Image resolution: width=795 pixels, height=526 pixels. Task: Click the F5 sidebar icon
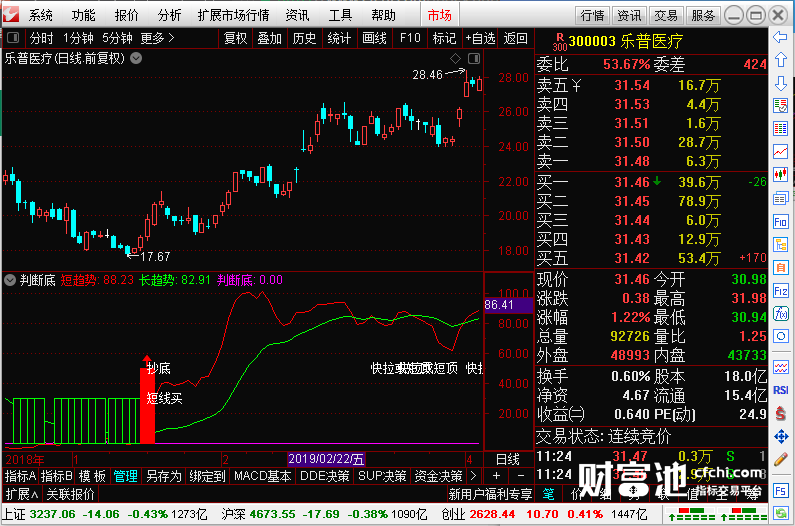(780, 490)
